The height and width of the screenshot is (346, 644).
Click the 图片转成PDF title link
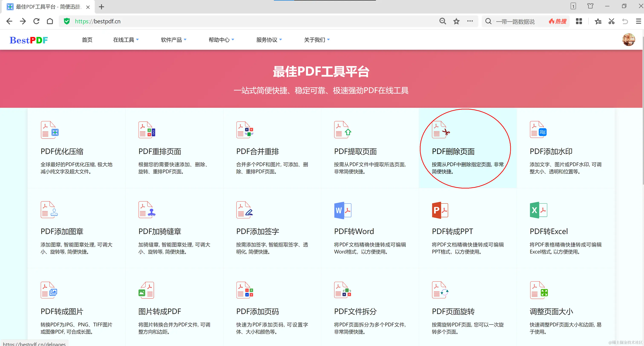coord(160,311)
